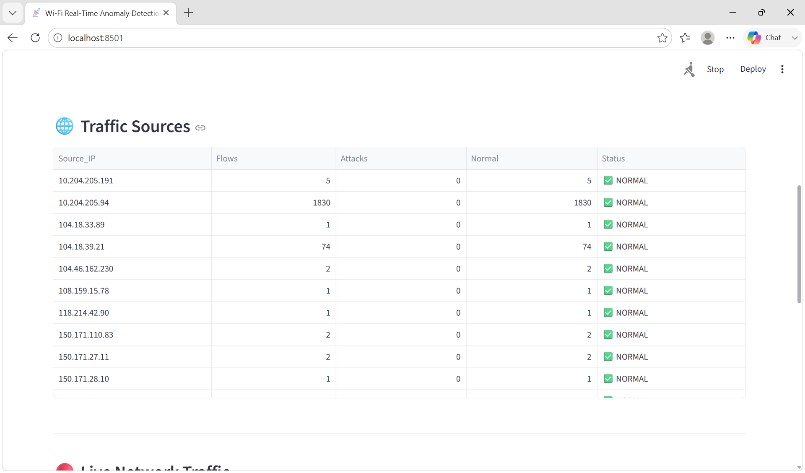This screenshot has height=473, width=805.
Task: Select the 10.204.205.191 source IP cell
Action: pyautogui.click(x=132, y=181)
